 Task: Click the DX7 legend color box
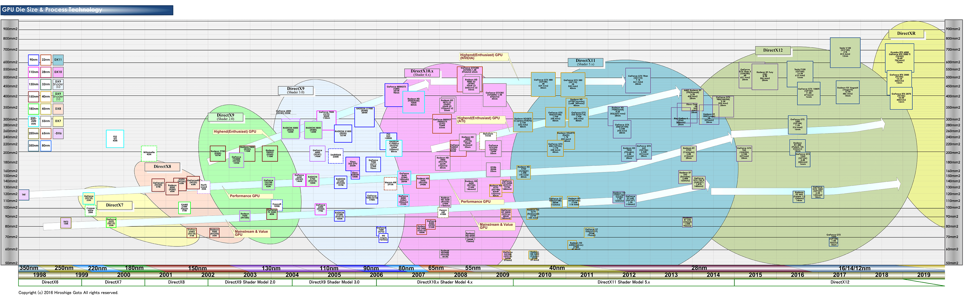[x=58, y=121]
